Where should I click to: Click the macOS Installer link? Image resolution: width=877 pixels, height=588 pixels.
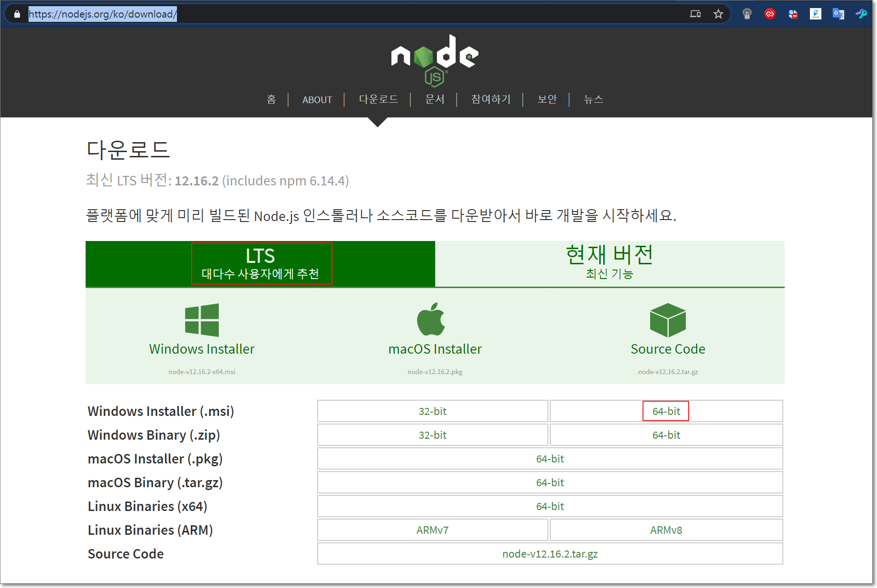pos(435,349)
